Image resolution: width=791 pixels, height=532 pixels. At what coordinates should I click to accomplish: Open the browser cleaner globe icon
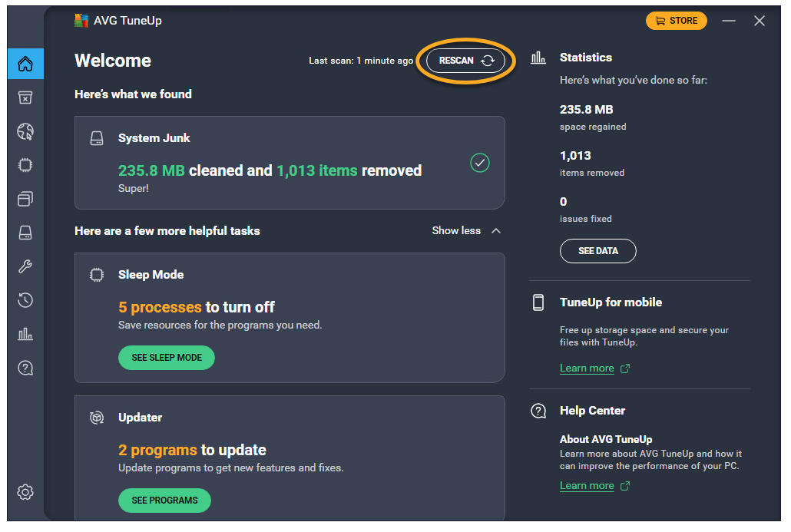pos(25,131)
